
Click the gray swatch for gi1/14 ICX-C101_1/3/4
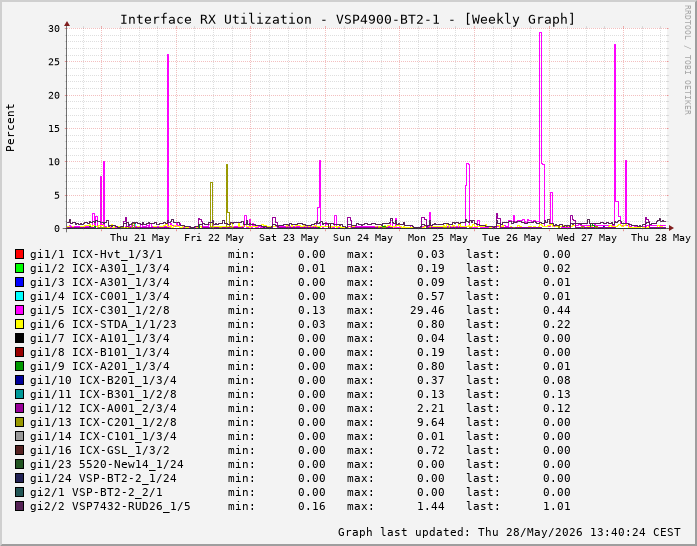(19, 436)
